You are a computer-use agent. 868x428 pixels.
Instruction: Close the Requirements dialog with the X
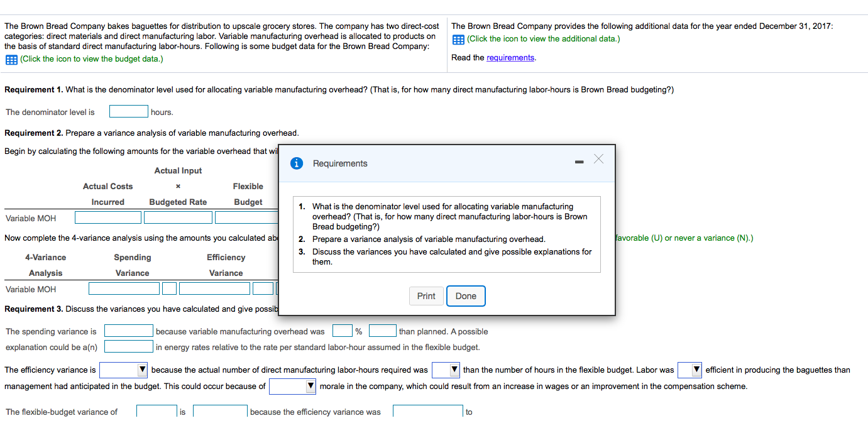pos(598,160)
